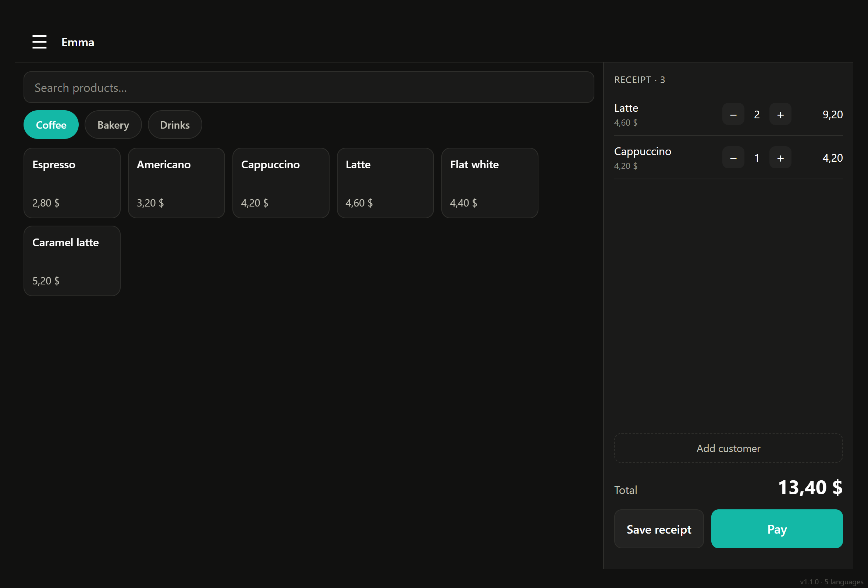Click the Cappuccino line total 4,20
The image size is (868, 588).
point(833,158)
